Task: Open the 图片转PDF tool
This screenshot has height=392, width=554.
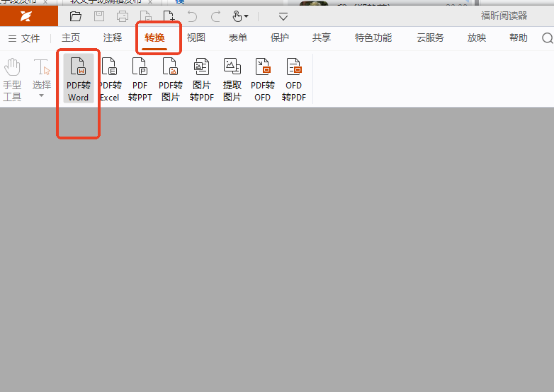Action: click(x=201, y=79)
